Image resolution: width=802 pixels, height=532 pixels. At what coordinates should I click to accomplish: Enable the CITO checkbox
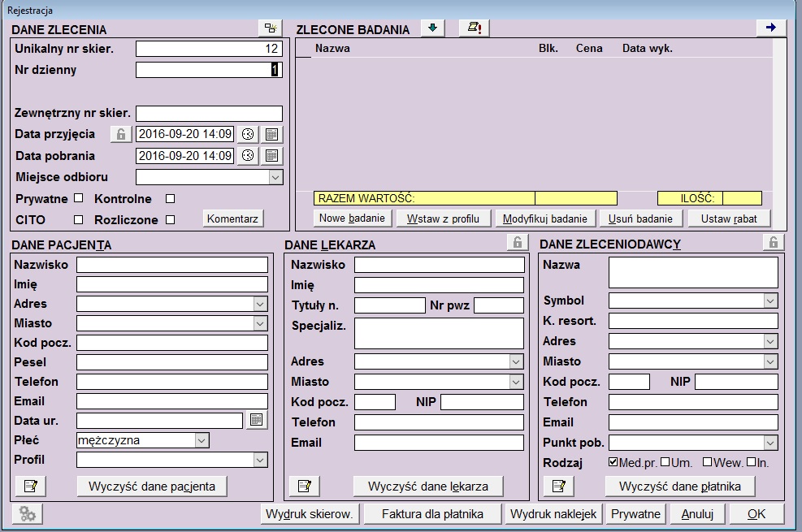pyautogui.click(x=79, y=219)
